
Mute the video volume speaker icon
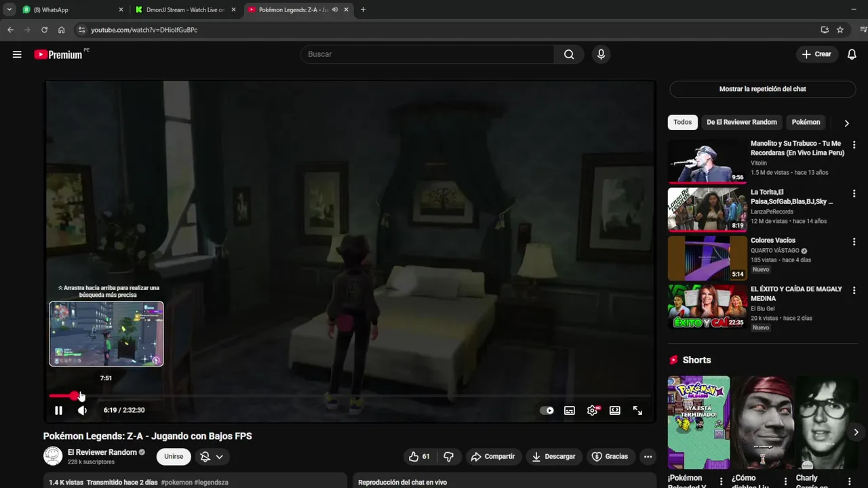pyautogui.click(x=82, y=410)
